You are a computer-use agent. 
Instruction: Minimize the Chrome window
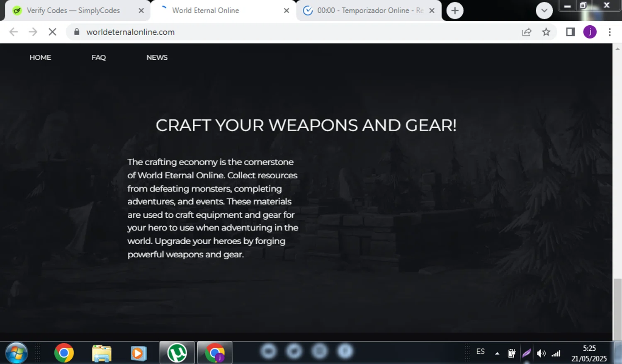coord(567,5)
